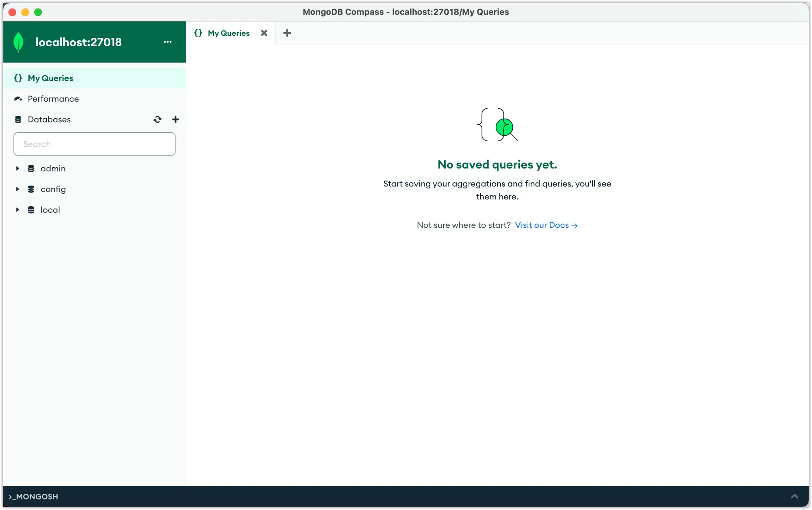Click the localhost:27018 connection title
Image resolution: width=812 pixels, height=510 pixels.
click(x=78, y=42)
